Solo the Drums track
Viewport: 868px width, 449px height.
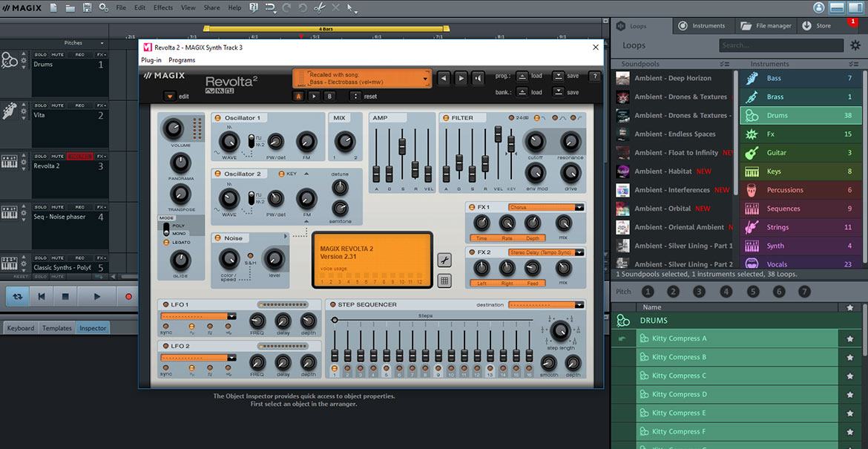tap(40, 55)
